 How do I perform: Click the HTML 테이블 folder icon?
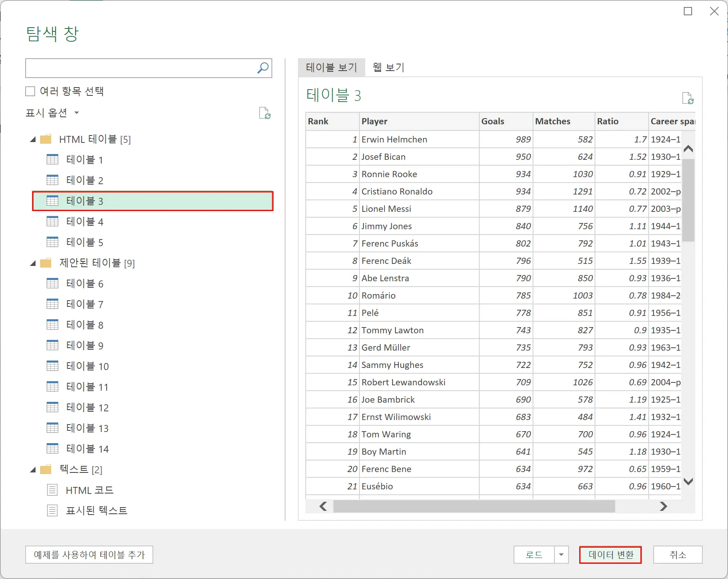46,139
